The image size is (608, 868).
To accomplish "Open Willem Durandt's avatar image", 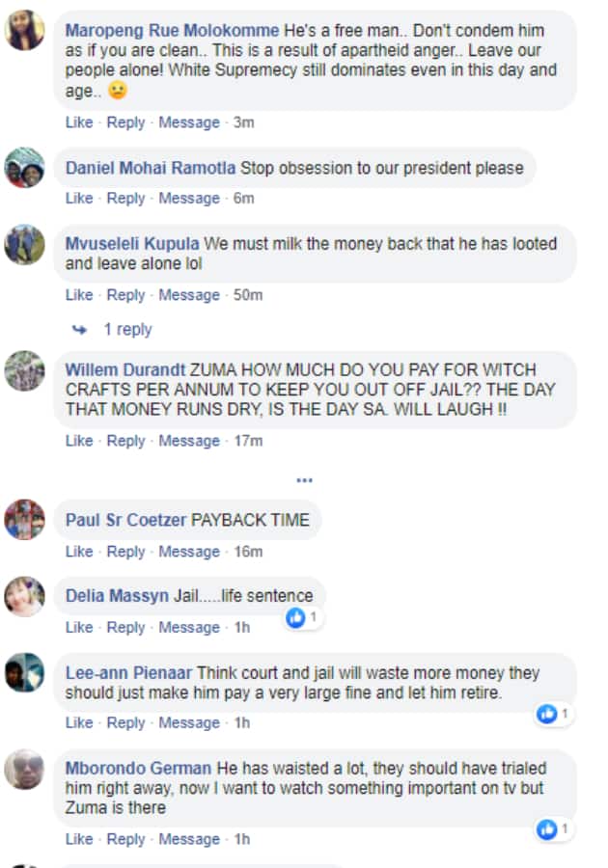I will [x=24, y=370].
